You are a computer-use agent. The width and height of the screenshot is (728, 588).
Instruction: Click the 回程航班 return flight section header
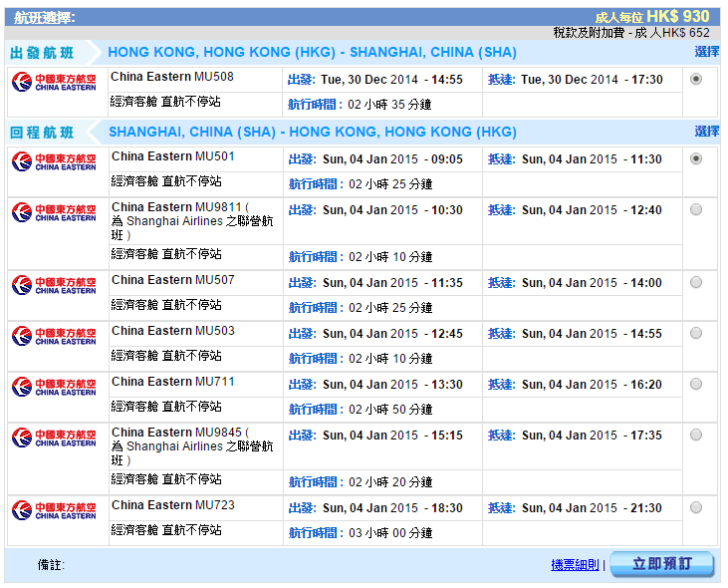coord(42,133)
